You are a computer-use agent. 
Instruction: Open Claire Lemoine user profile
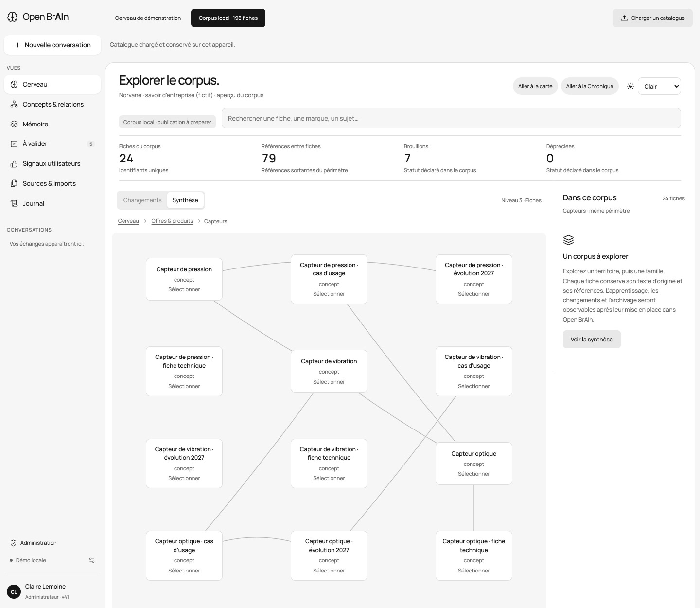point(52,591)
